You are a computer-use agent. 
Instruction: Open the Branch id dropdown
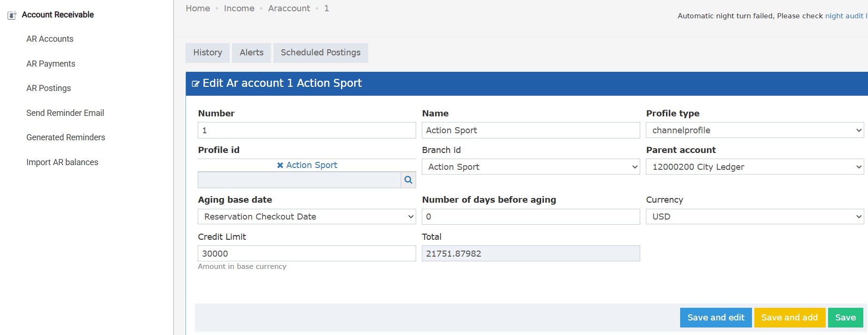[x=531, y=167]
